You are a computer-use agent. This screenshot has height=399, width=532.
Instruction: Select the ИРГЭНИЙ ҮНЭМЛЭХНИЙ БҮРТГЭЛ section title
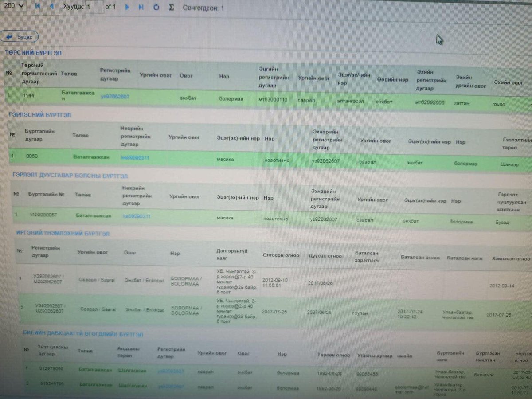[x=63, y=233]
